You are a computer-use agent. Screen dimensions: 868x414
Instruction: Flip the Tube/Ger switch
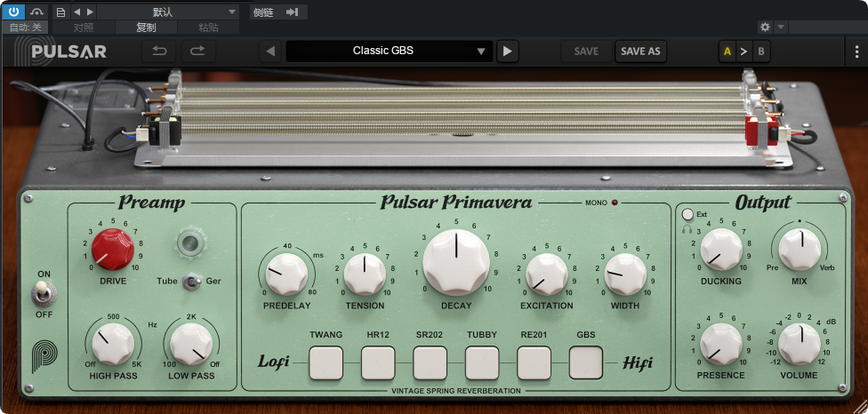tap(191, 282)
